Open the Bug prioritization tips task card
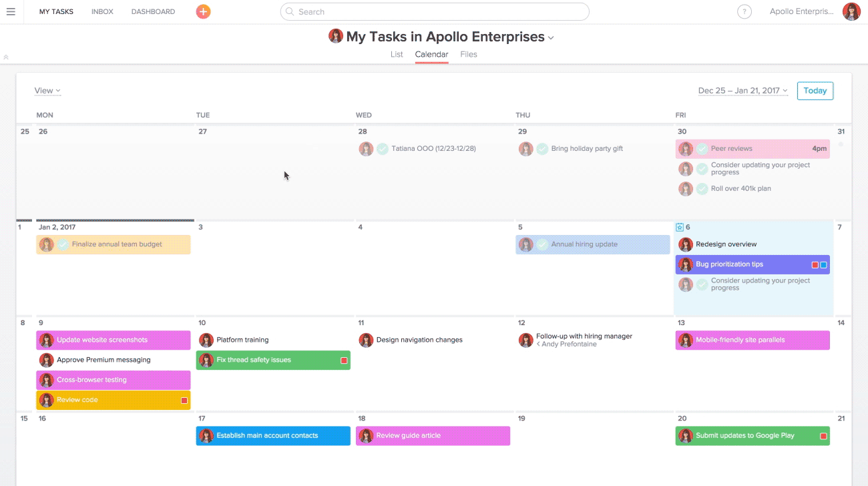The image size is (868, 486). click(x=752, y=264)
